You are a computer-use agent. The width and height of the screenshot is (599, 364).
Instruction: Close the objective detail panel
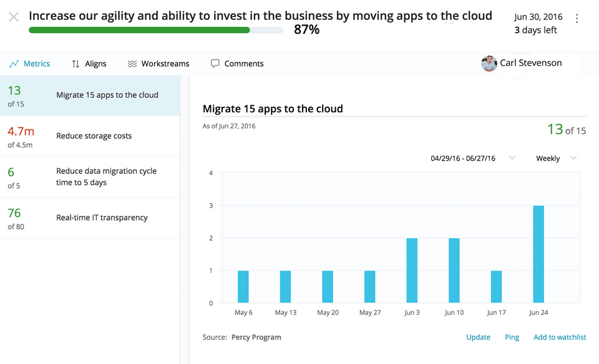14,17
